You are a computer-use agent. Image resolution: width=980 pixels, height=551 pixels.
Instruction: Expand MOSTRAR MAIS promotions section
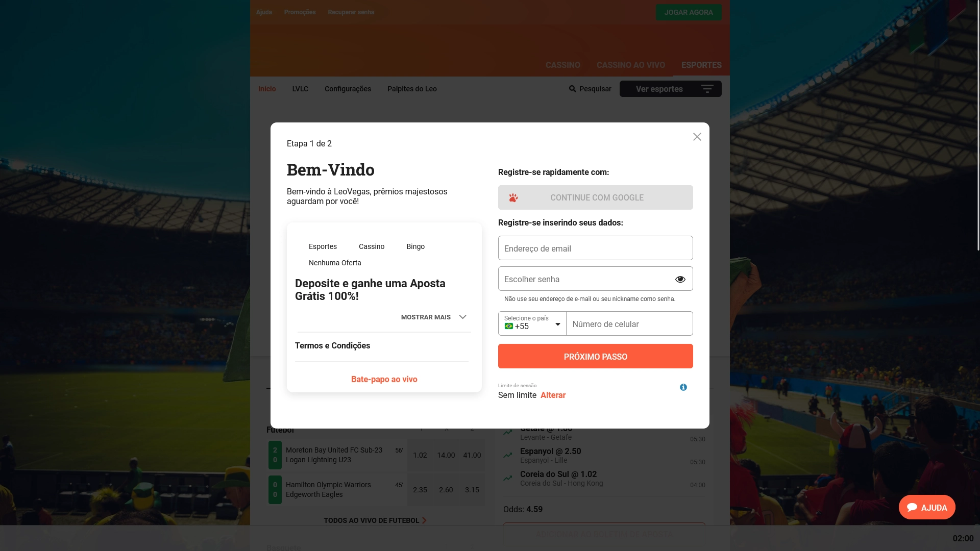pyautogui.click(x=433, y=317)
